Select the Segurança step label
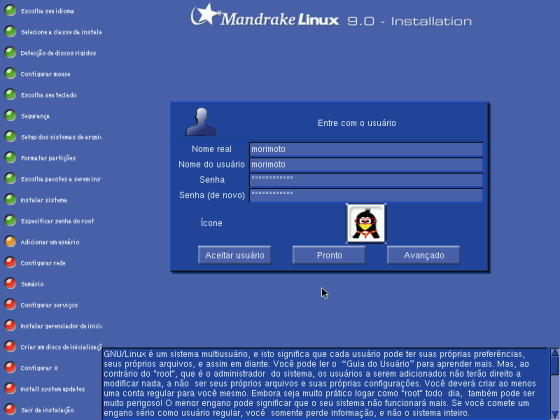This screenshot has height=420, width=560. [x=35, y=116]
